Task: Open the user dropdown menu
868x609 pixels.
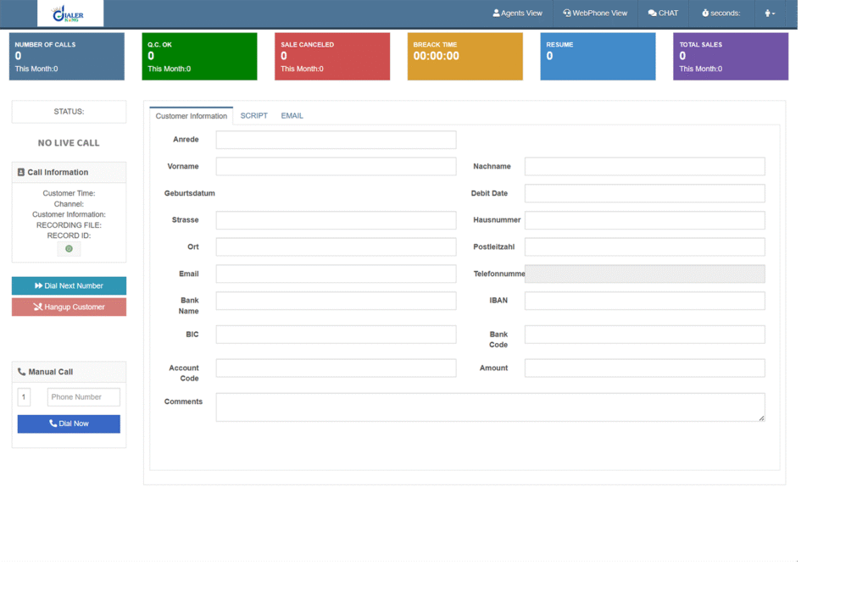Action: coord(770,14)
